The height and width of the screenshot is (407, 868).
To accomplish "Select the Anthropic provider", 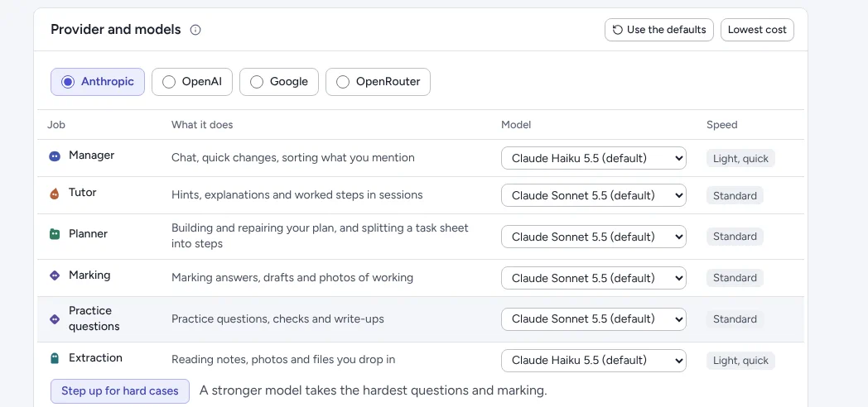I will coord(98,82).
